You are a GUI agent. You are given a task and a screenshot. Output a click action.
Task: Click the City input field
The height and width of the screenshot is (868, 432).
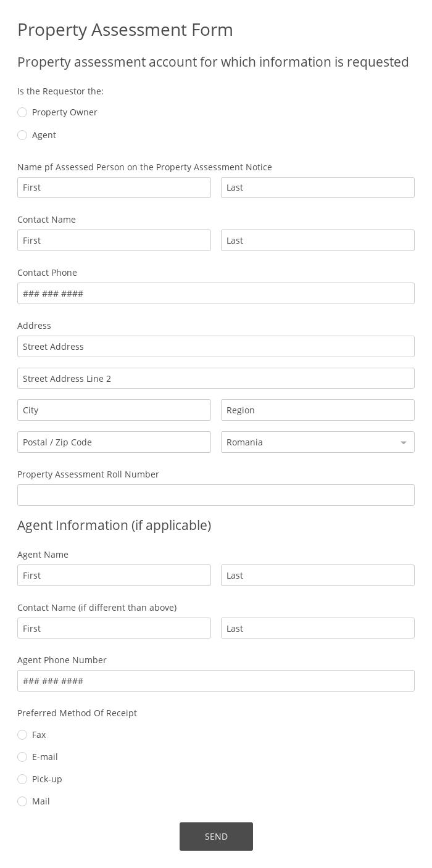click(114, 410)
